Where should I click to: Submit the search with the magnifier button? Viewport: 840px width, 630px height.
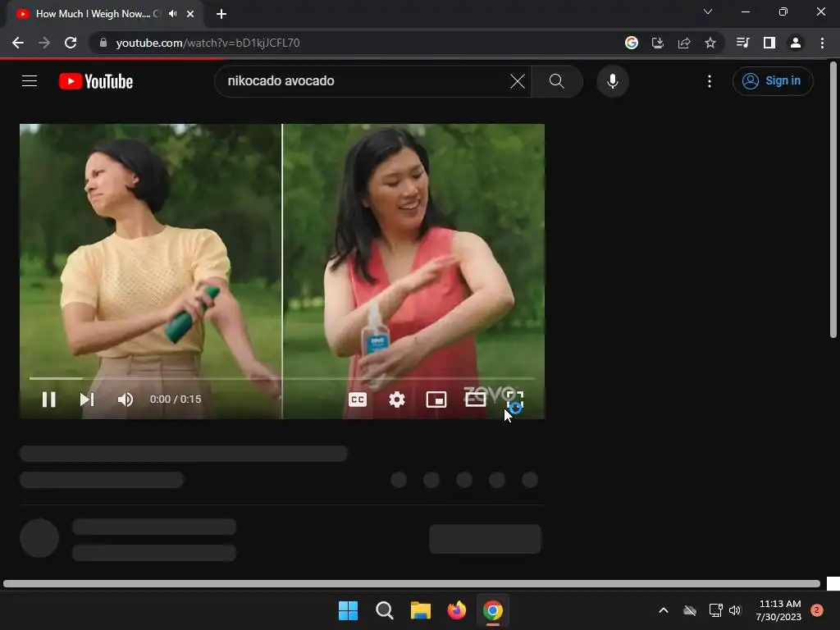[x=557, y=81]
